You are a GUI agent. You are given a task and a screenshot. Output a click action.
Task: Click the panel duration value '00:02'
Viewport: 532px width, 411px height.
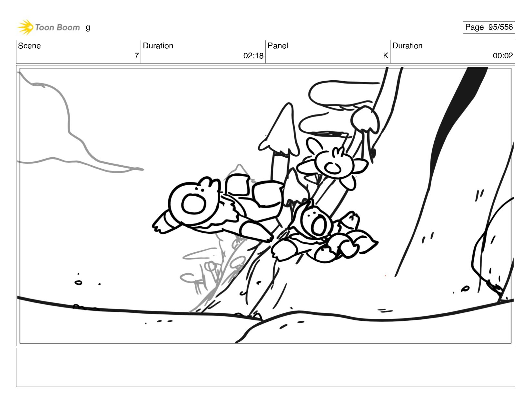point(503,56)
